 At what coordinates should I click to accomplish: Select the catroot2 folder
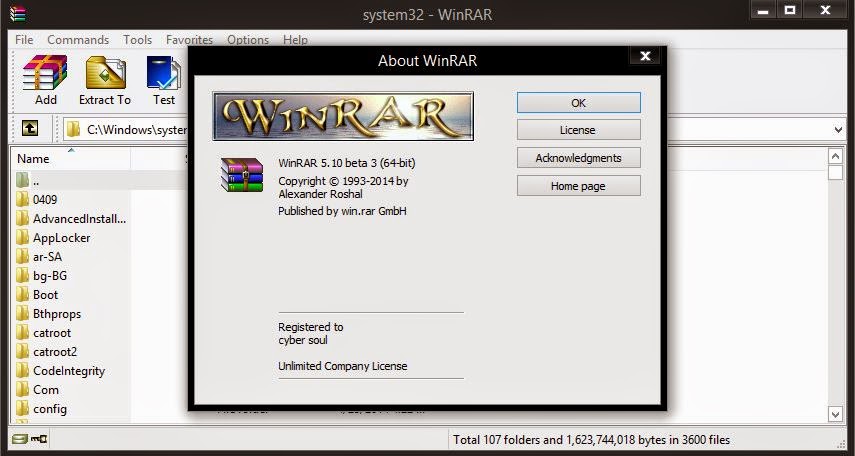pos(55,352)
